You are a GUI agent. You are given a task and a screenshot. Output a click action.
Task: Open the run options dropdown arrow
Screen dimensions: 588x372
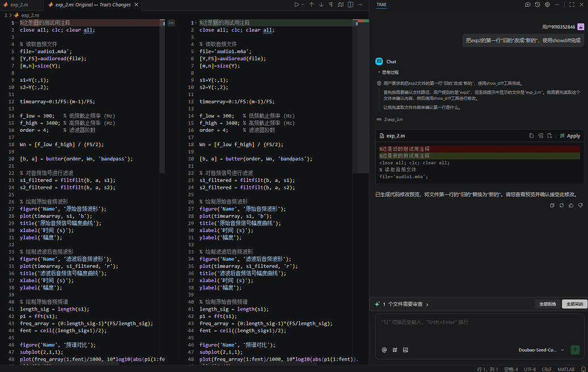(302, 5)
